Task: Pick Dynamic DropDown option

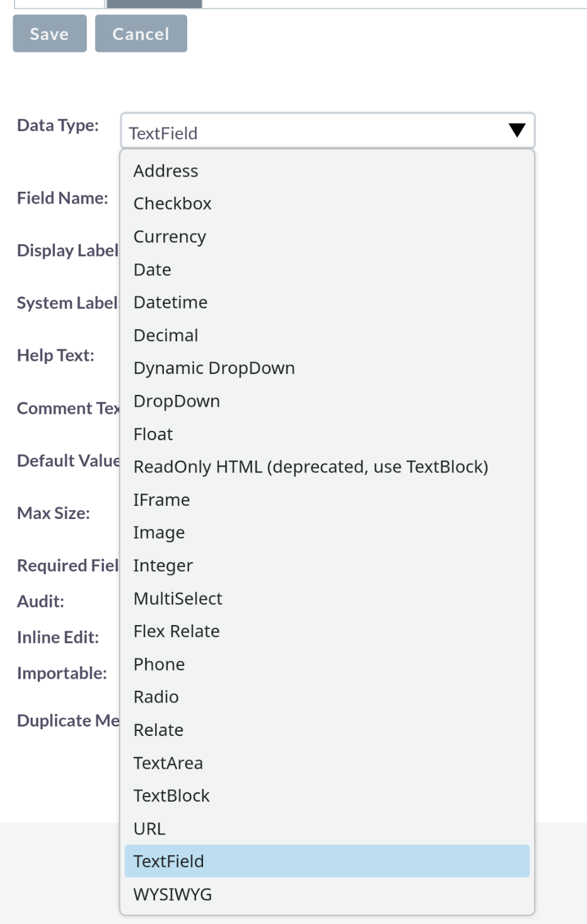Action: point(327,368)
